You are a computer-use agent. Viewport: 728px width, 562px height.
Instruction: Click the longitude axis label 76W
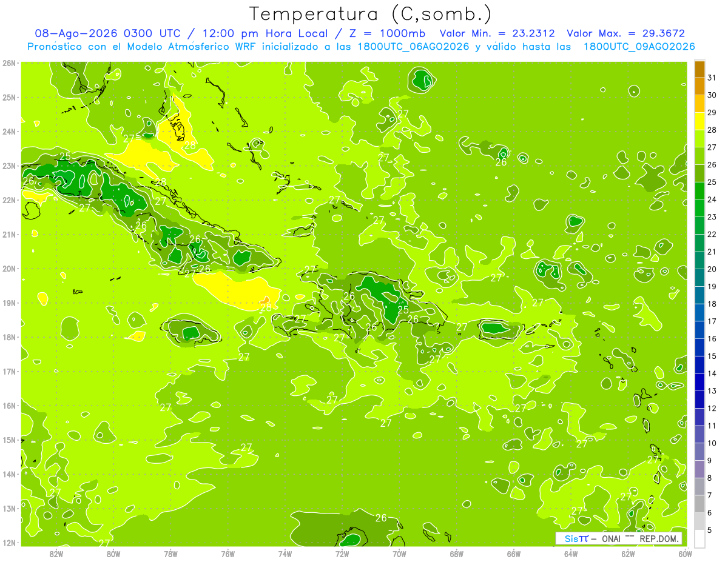228,553
